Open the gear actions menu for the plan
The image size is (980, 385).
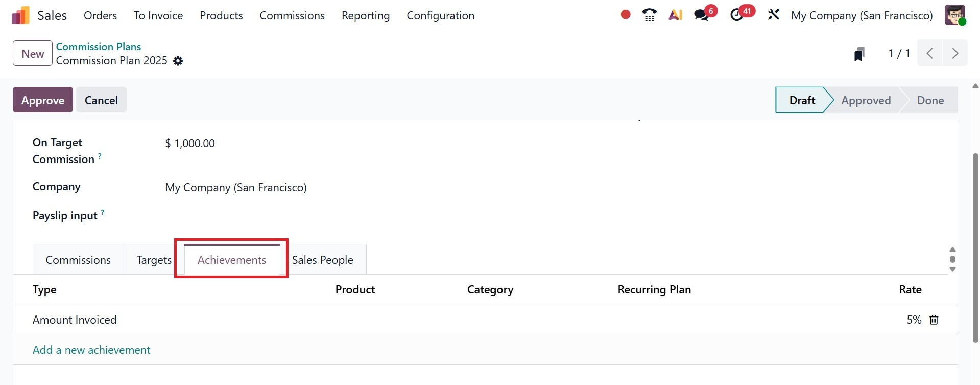point(178,61)
